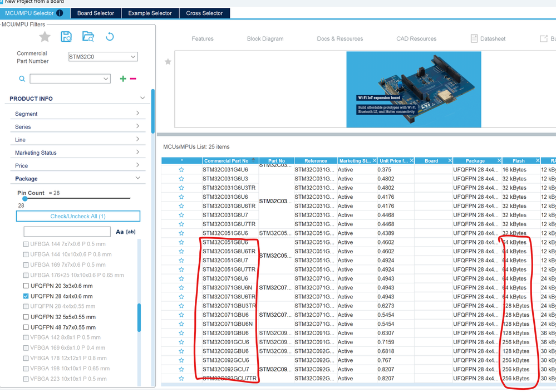Switch to Cross Selector tab
556x392 pixels.
205,13
